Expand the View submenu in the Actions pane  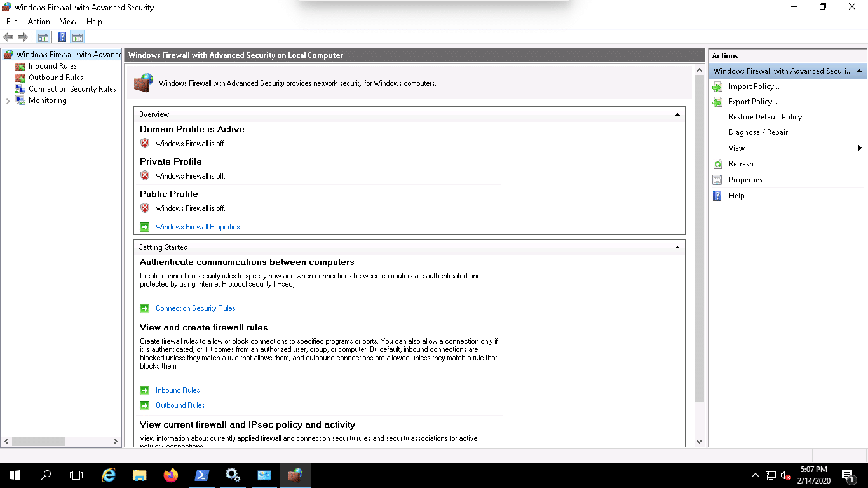(x=860, y=148)
